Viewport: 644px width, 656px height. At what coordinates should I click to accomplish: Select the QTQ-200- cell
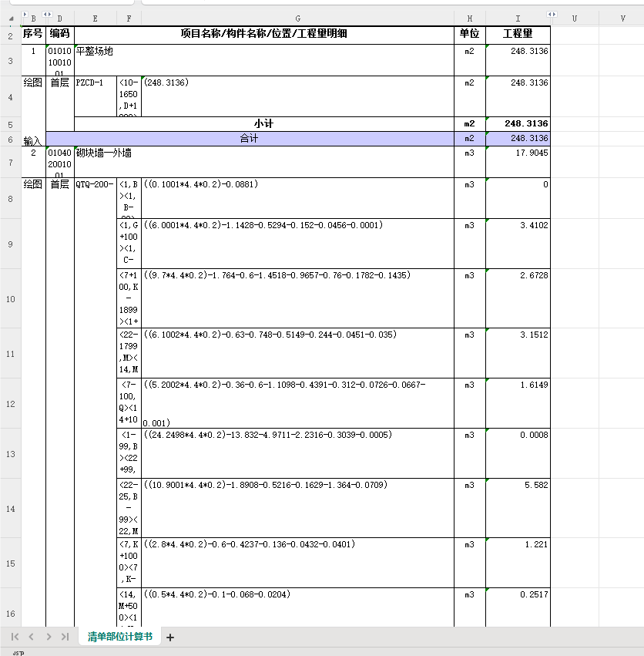[x=96, y=402]
